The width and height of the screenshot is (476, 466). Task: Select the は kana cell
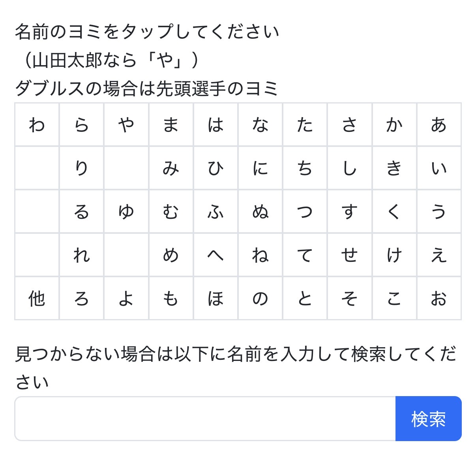click(216, 125)
